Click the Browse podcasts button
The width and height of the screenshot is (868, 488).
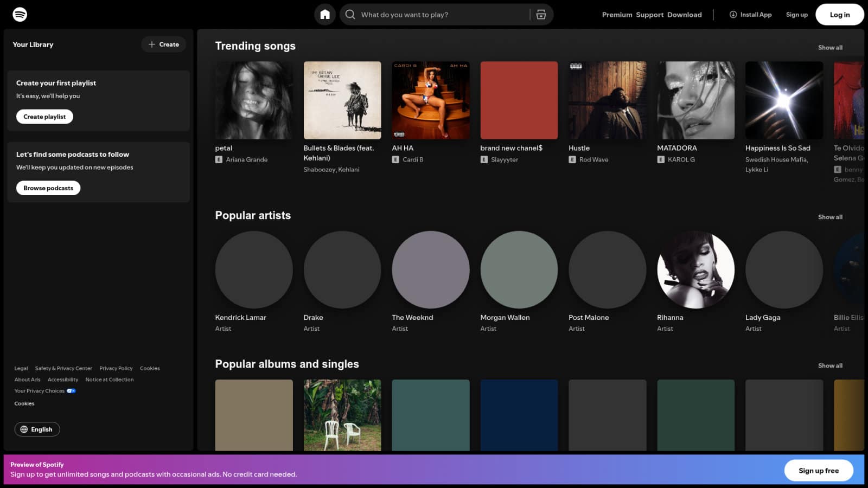coord(48,188)
